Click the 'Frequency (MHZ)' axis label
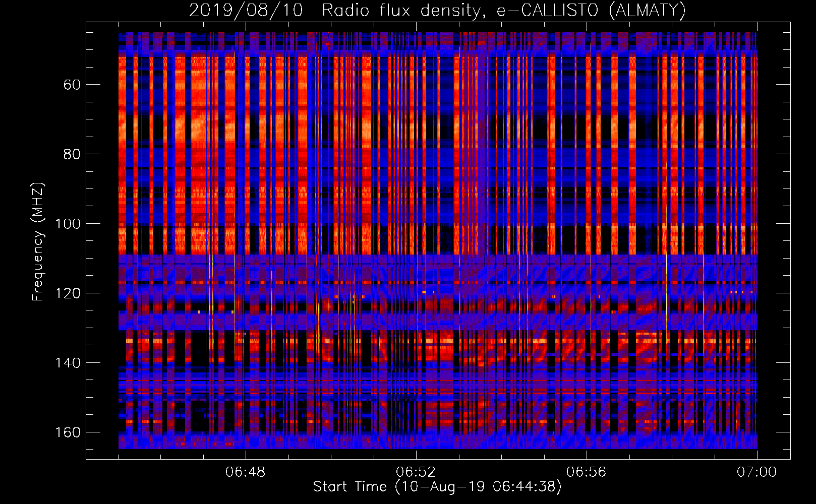This screenshot has height=504, width=816. coord(38,241)
